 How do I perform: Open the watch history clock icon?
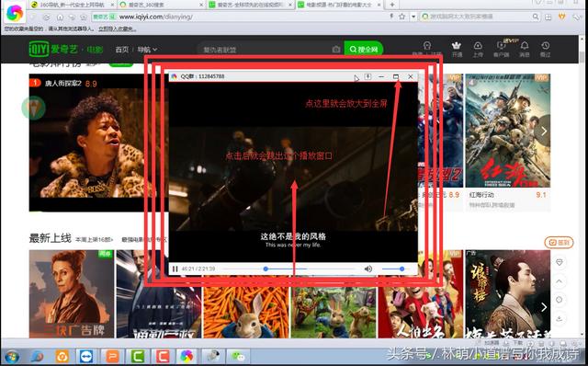pos(545,46)
